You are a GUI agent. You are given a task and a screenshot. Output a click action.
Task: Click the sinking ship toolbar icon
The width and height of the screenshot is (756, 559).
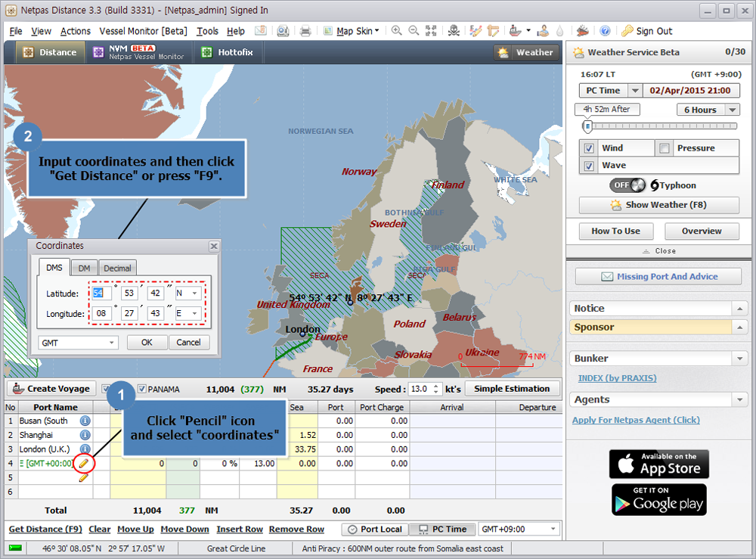[582, 31]
